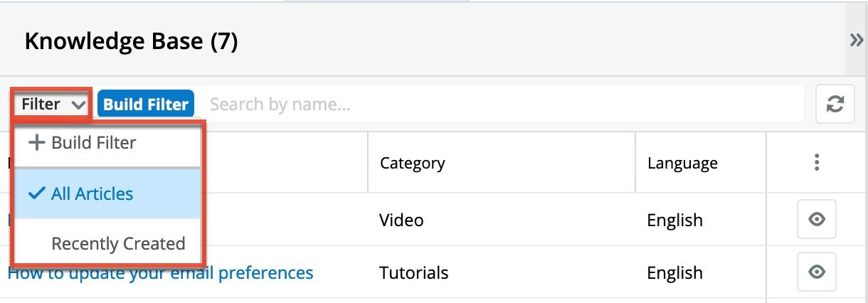Collapse the Knowledge Base panel with double-chevron icon

pos(856,41)
